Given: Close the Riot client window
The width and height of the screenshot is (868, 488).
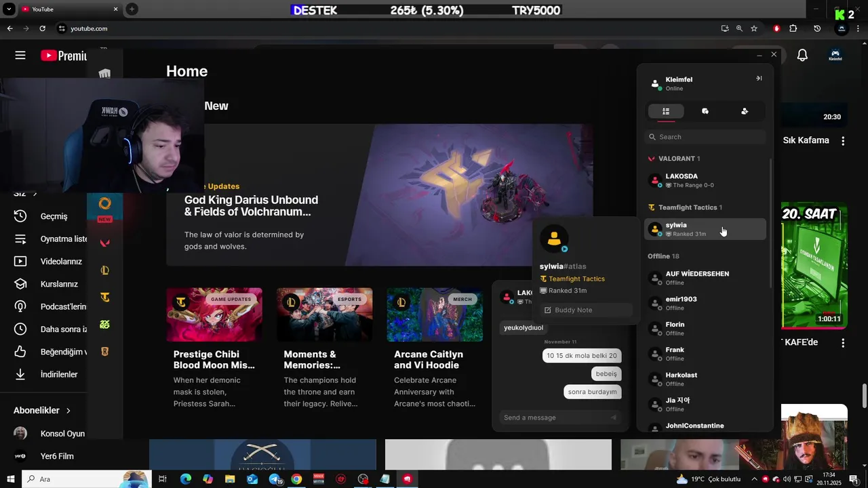Looking at the screenshot, I should (774, 54).
